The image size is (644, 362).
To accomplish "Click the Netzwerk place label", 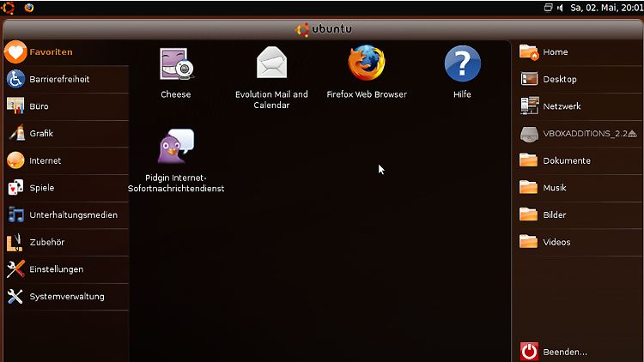I will 562,106.
